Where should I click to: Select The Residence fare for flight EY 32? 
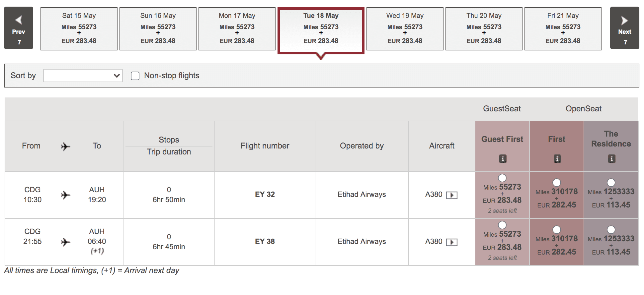611,182
